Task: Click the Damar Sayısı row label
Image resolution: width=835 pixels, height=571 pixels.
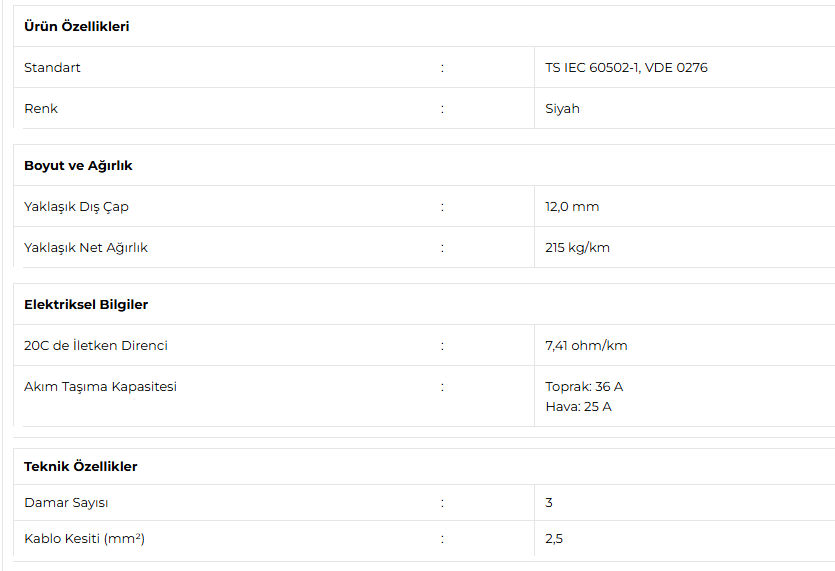Action: point(66,503)
